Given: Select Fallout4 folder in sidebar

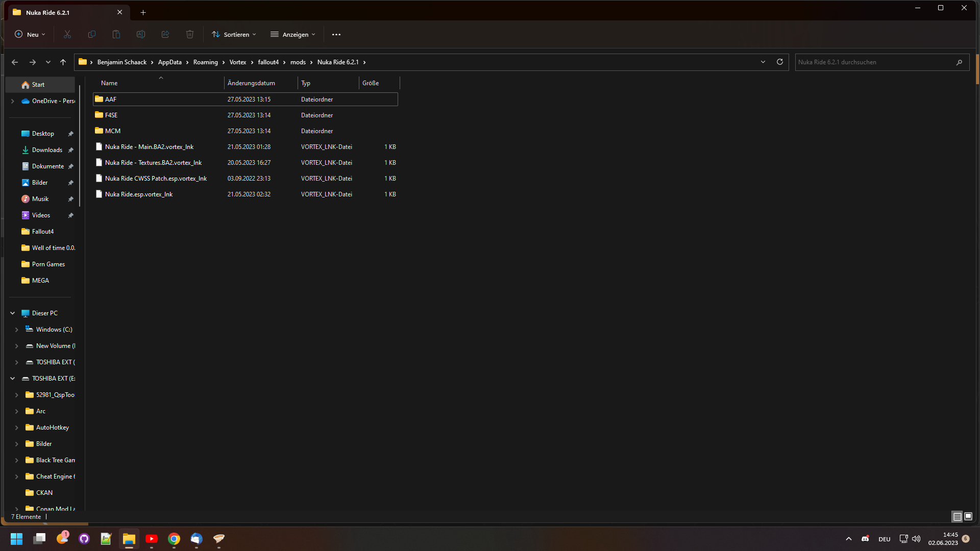Looking at the screenshot, I should [43, 232].
